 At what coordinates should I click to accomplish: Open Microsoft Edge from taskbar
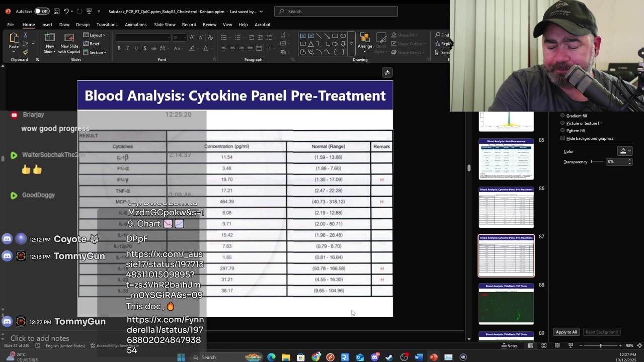[x=271, y=357]
